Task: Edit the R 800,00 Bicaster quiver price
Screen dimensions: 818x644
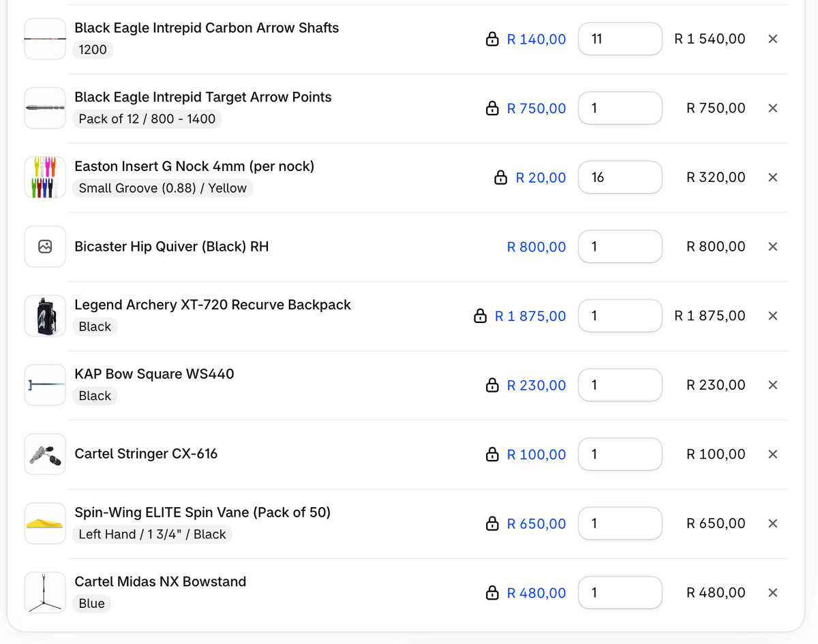Action: pos(536,247)
